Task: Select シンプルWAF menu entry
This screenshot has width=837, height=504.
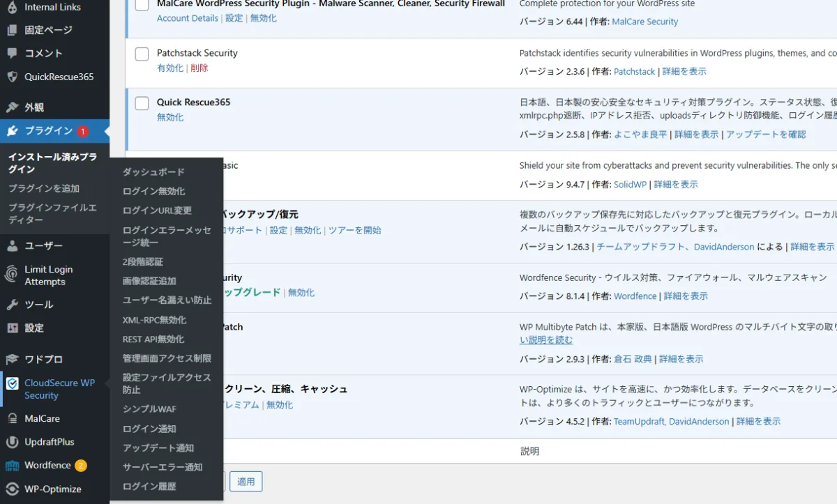Action: (x=149, y=409)
